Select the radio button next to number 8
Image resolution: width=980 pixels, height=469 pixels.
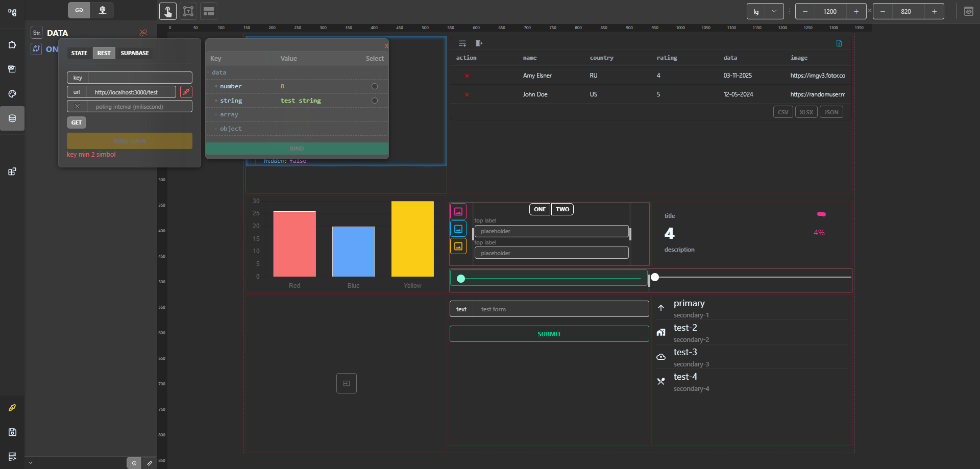pyautogui.click(x=374, y=86)
